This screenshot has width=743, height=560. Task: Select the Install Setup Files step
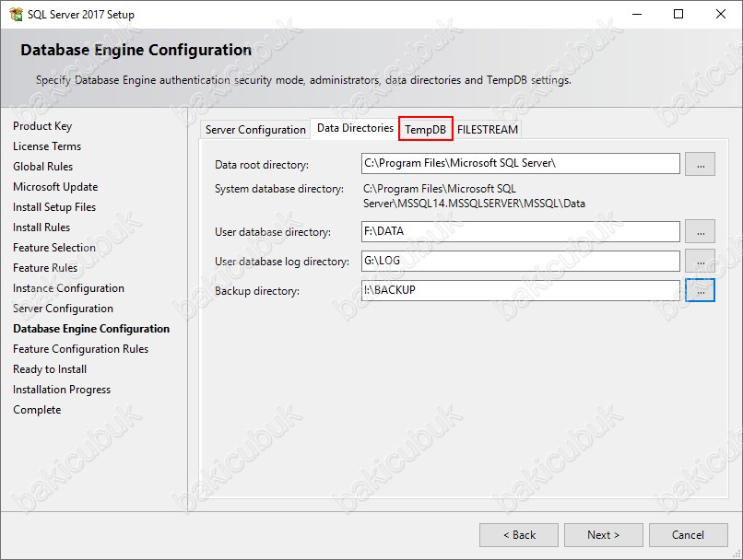54,207
